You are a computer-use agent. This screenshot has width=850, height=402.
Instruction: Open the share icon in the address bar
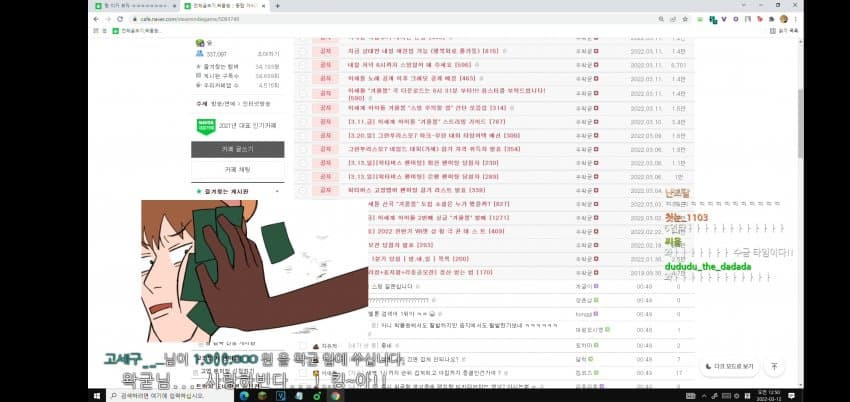click(673, 19)
